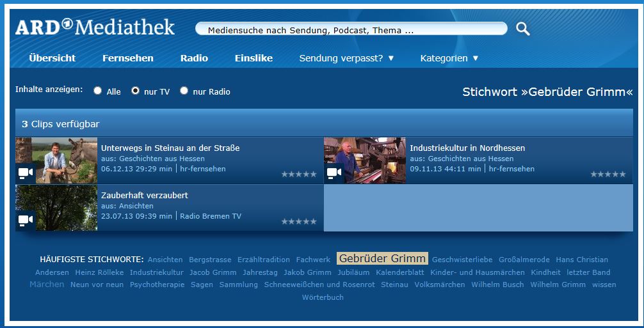
Task: Click the Psychotherapie keyword tag
Action: (x=157, y=285)
